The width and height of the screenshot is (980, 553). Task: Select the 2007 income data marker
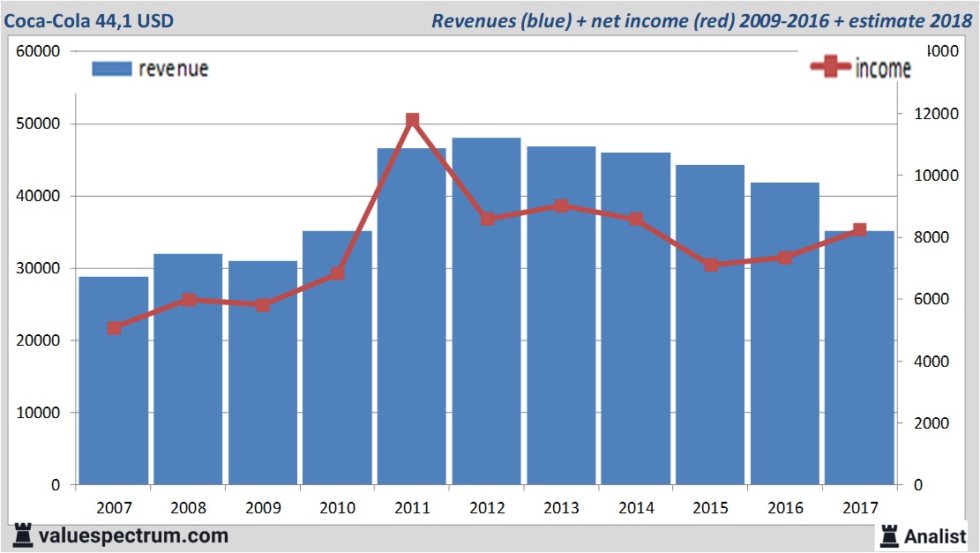[114, 328]
